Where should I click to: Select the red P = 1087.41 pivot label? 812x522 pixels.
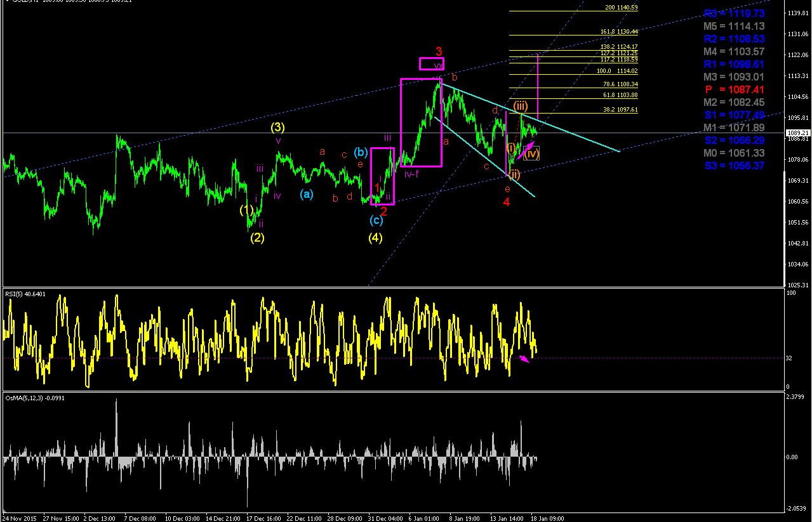[x=734, y=89]
